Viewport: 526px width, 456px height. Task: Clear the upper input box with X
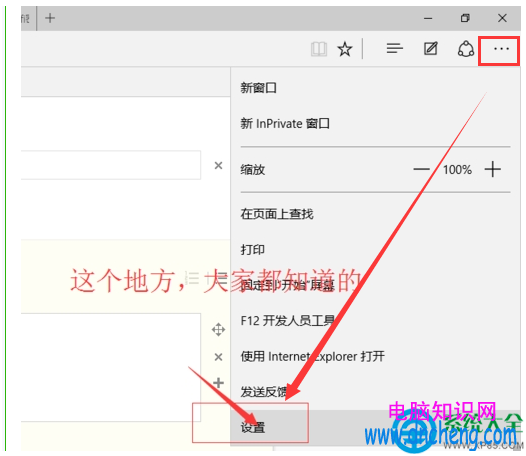tap(218, 165)
